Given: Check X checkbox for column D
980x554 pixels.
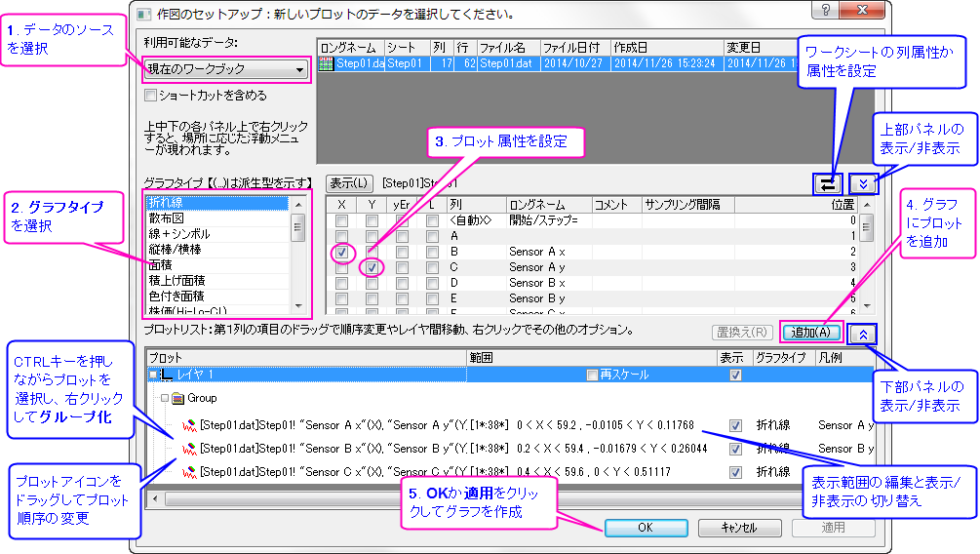Looking at the screenshot, I should pyautogui.click(x=342, y=283).
